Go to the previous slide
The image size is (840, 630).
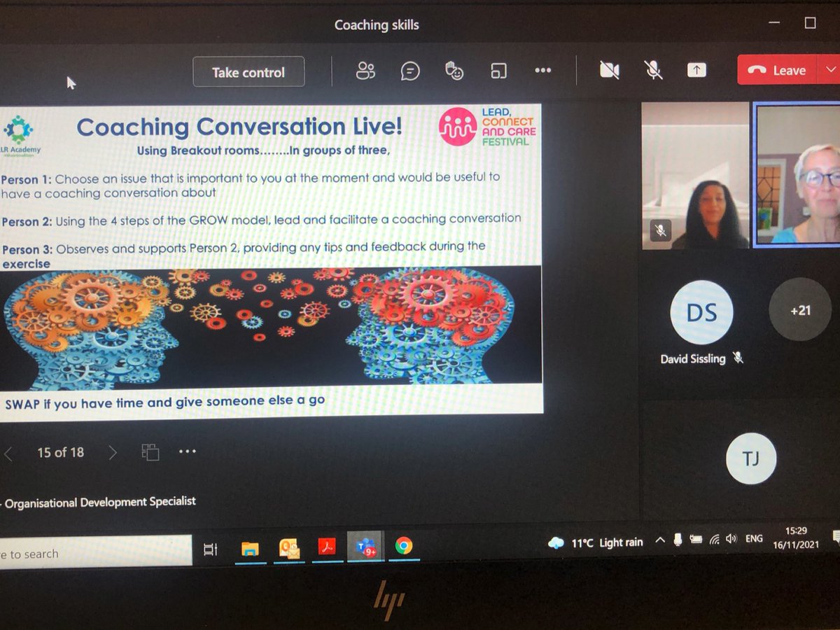coord(8,454)
